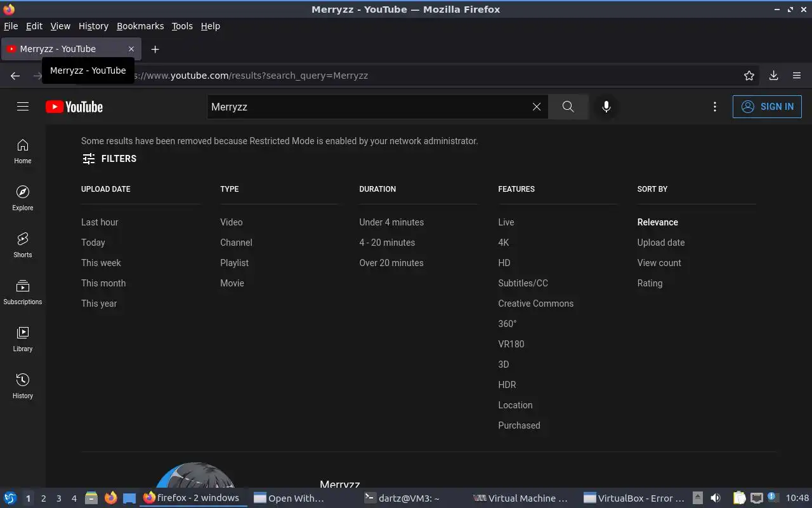Enable the Live feature filter
This screenshot has height=508, width=812.
coord(506,222)
